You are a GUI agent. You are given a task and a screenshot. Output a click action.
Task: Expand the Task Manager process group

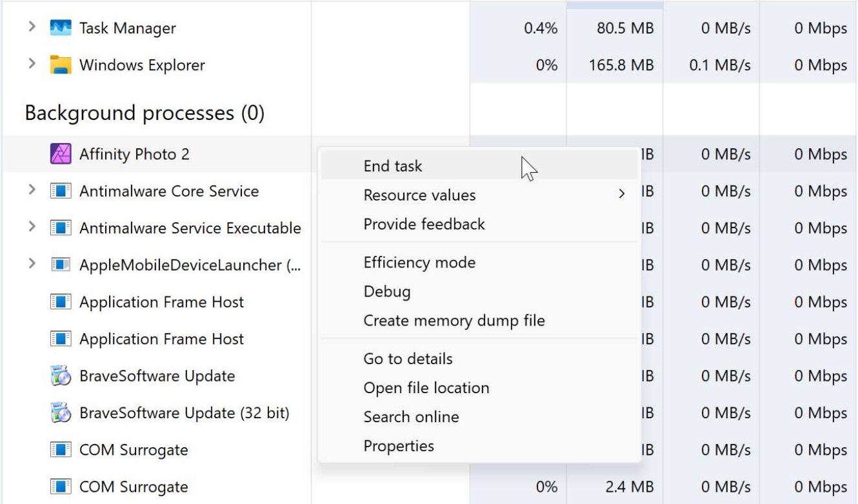[32, 28]
